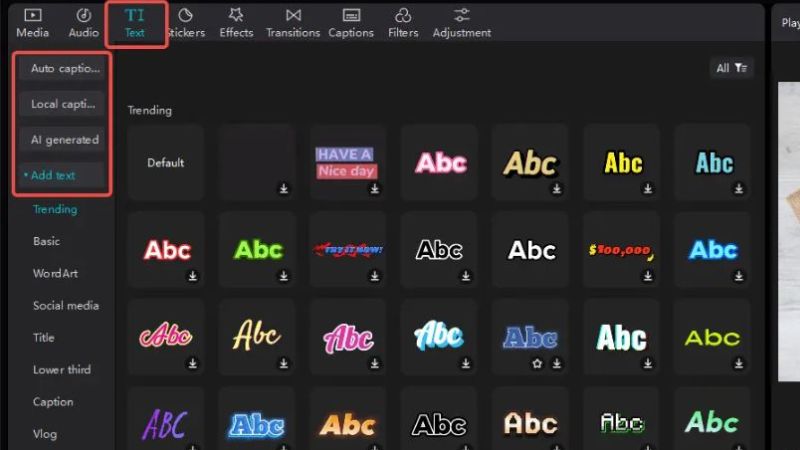Pick the HAVE A Nice day preset
Viewport: 800px width, 450px height.
348,163
